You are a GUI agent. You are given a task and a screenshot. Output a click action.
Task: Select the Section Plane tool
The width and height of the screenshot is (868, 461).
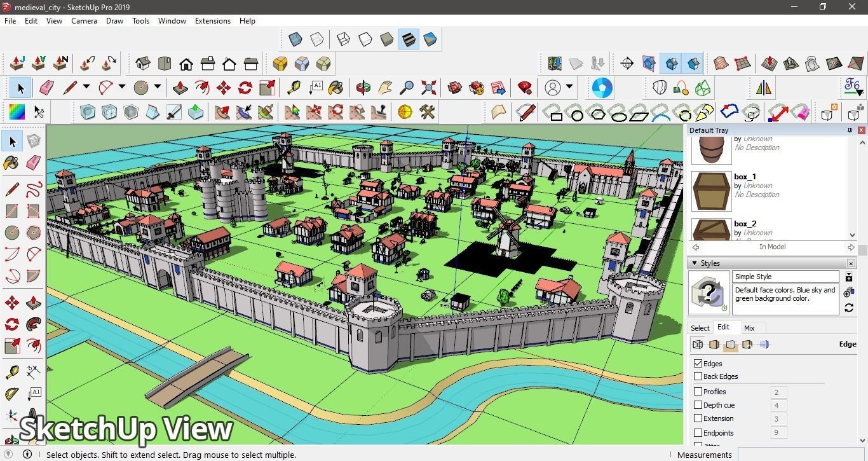627,64
